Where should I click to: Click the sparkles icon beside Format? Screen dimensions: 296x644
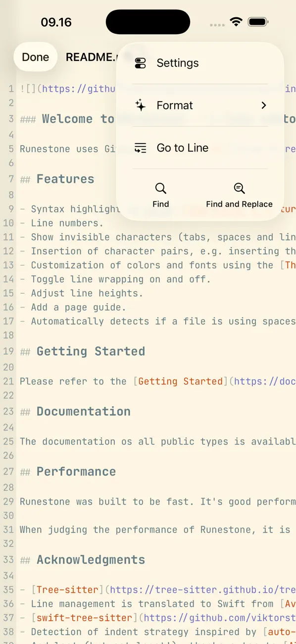140,105
